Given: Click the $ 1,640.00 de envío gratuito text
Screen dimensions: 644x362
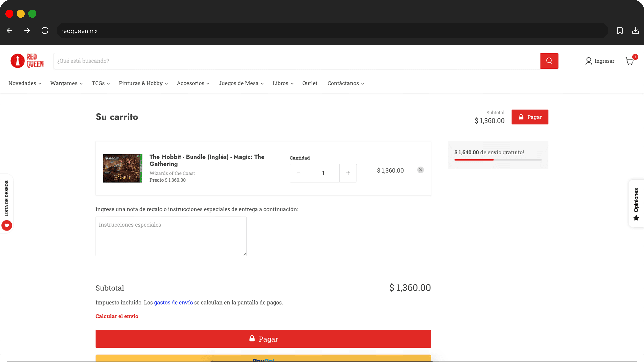Looking at the screenshot, I should (489, 152).
